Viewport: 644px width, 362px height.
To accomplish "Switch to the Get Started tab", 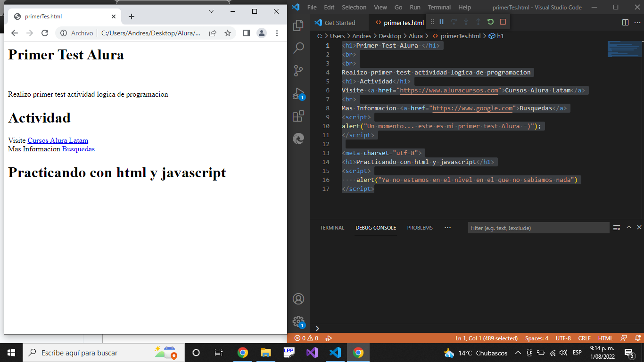I will [339, 23].
